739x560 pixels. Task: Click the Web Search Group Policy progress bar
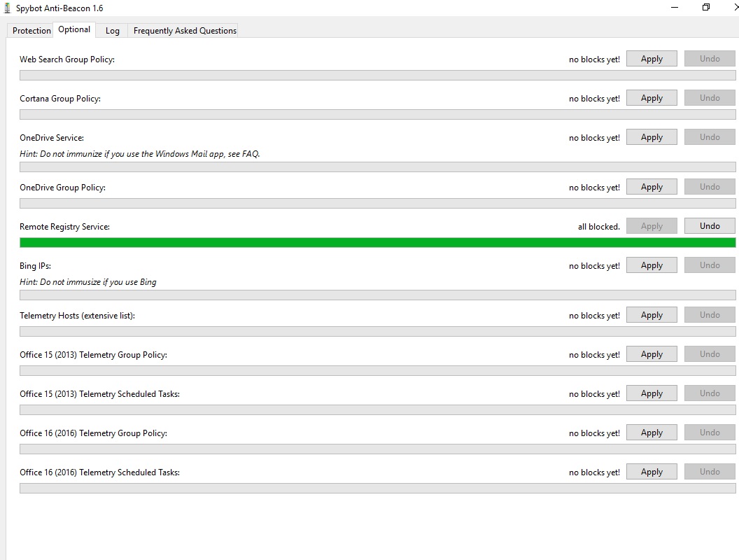[x=377, y=76]
